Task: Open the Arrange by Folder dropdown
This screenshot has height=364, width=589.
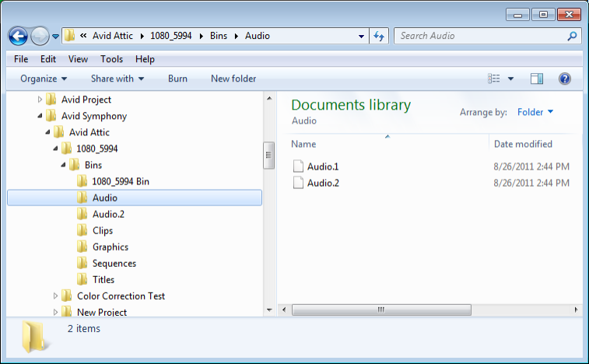Action: (x=535, y=112)
